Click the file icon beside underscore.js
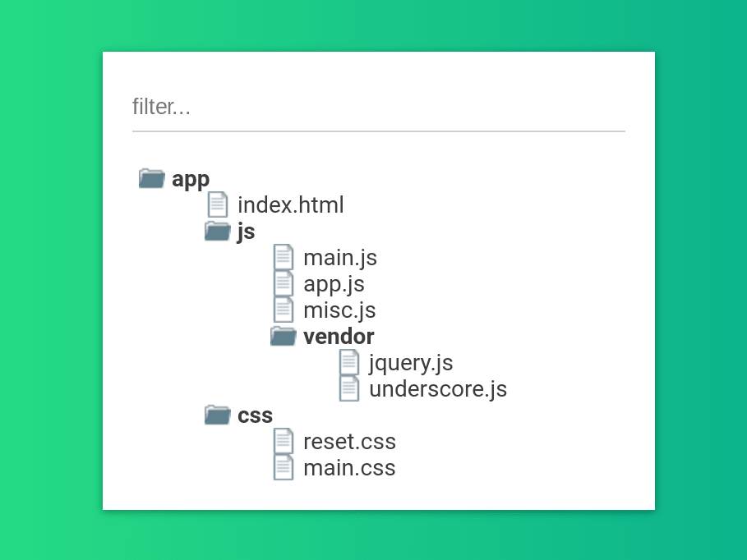 point(349,388)
